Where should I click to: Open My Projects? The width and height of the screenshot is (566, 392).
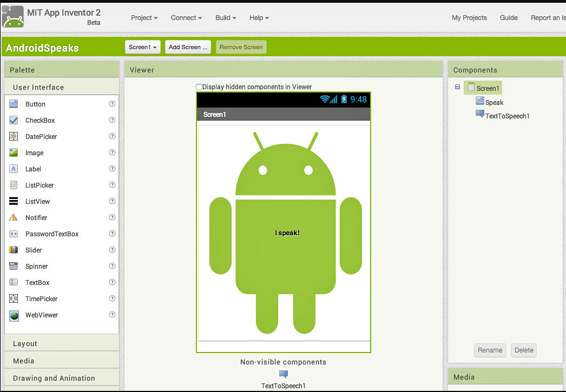[469, 17]
